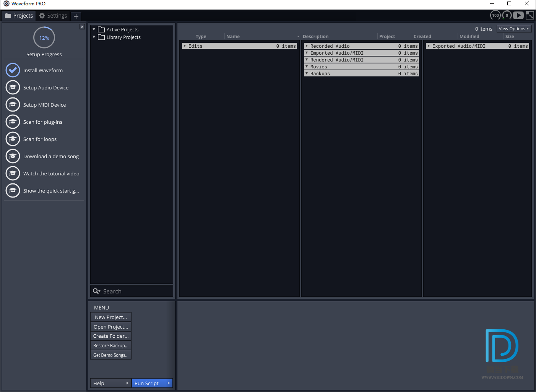Collapse the Rendered Audio/MIDI section
The height and width of the screenshot is (392, 536).
[307, 60]
